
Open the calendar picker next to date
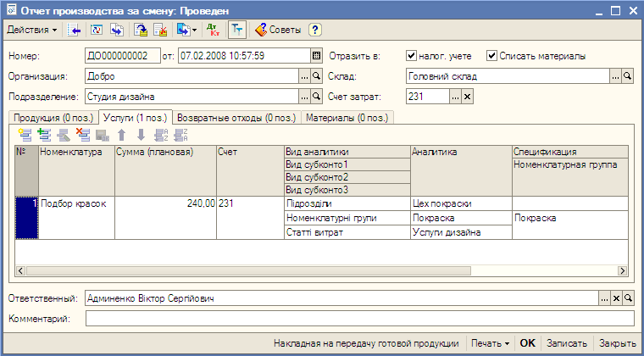pos(317,56)
